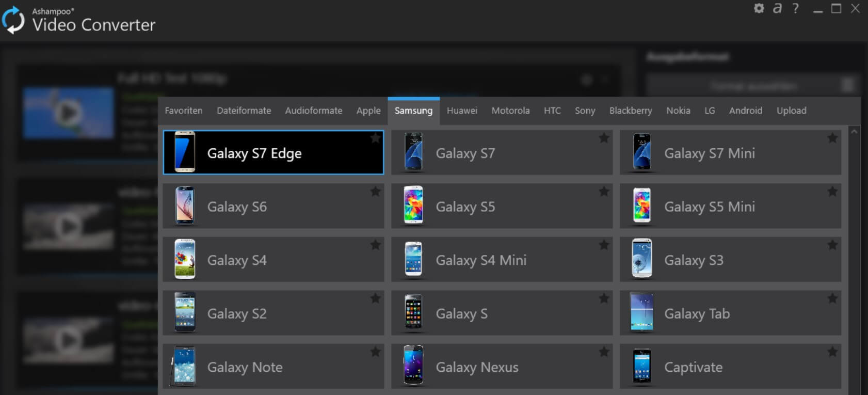Toggle favorite star for Galaxy S5
868x395 pixels.
[x=604, y=192]
